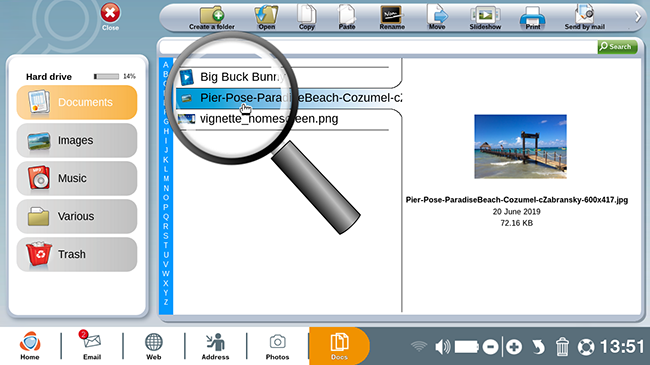Viewport: 650px width, 365px height.
Task: Go to Home in the bottom bar
Action: coord(30,346)
